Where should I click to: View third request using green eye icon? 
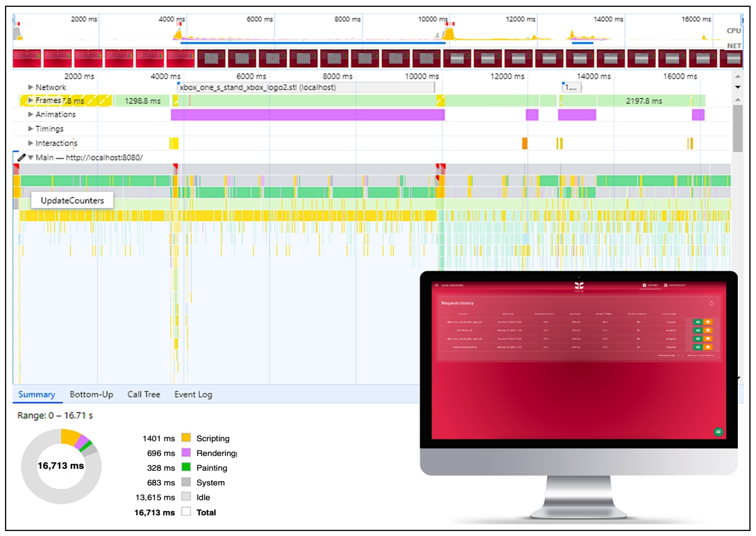pyautogui.click(x=698, y=339)
